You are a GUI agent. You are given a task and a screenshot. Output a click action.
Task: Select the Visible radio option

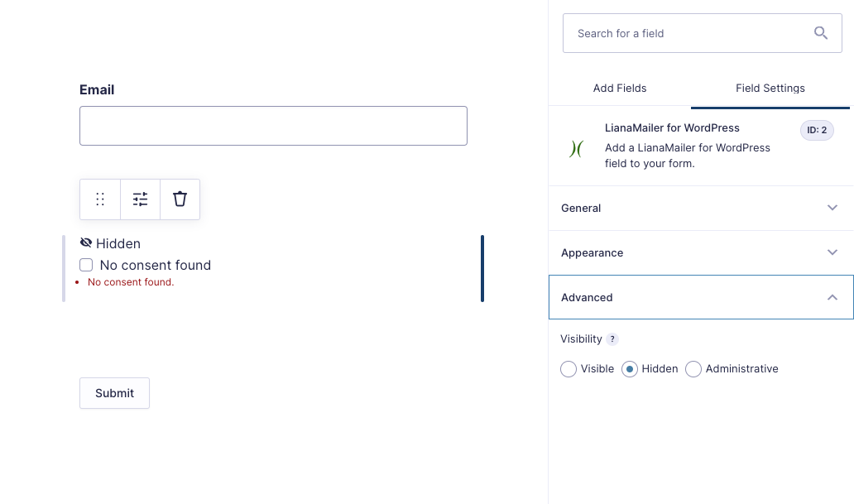point(568,369)
